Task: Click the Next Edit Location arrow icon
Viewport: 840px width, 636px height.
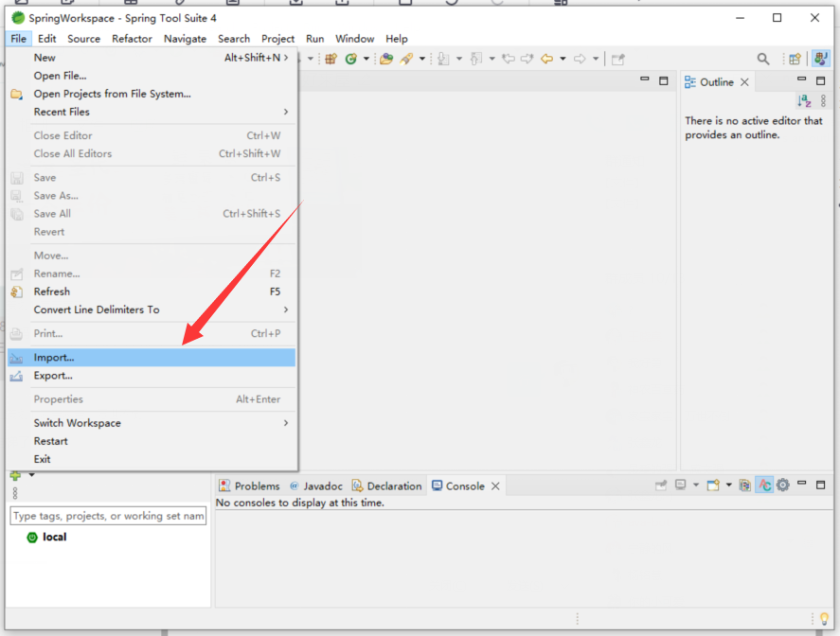Action: (527, 59)
